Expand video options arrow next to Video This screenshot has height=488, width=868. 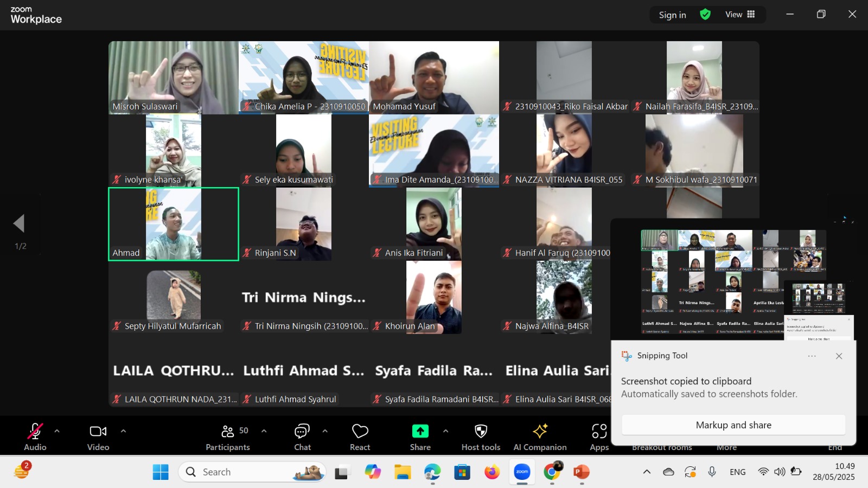coord(123,431)
